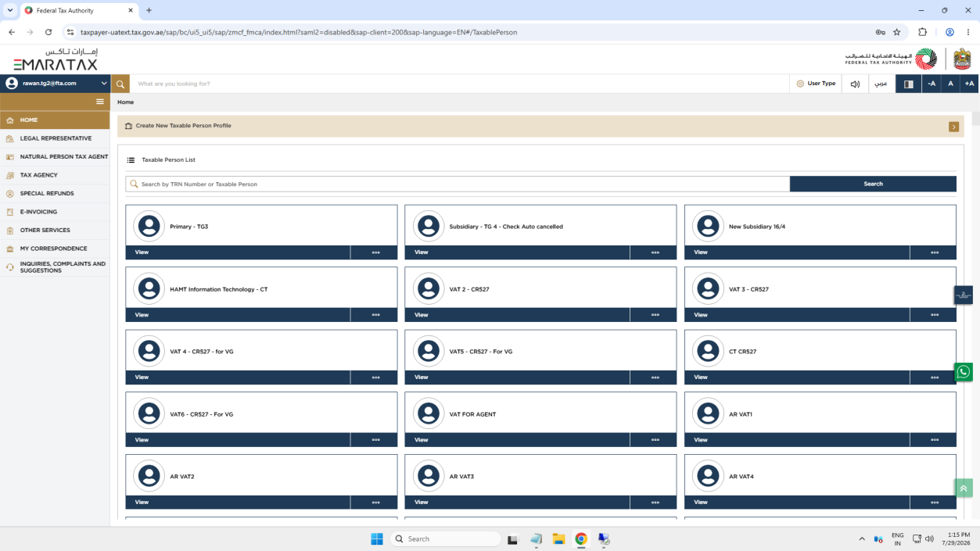This screenshot has height=551, width=980.
Task: Open Inquiries, Complaints and Suggestions
Action: tap(55, 267)
